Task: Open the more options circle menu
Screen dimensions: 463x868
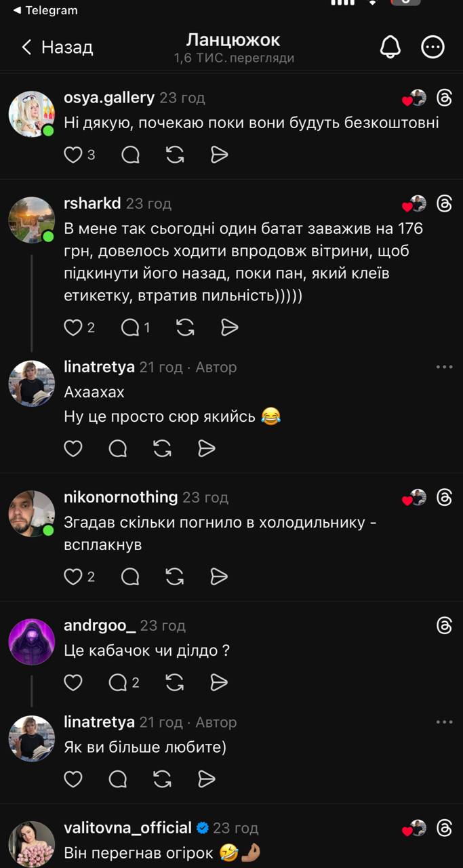Action: 432,47
